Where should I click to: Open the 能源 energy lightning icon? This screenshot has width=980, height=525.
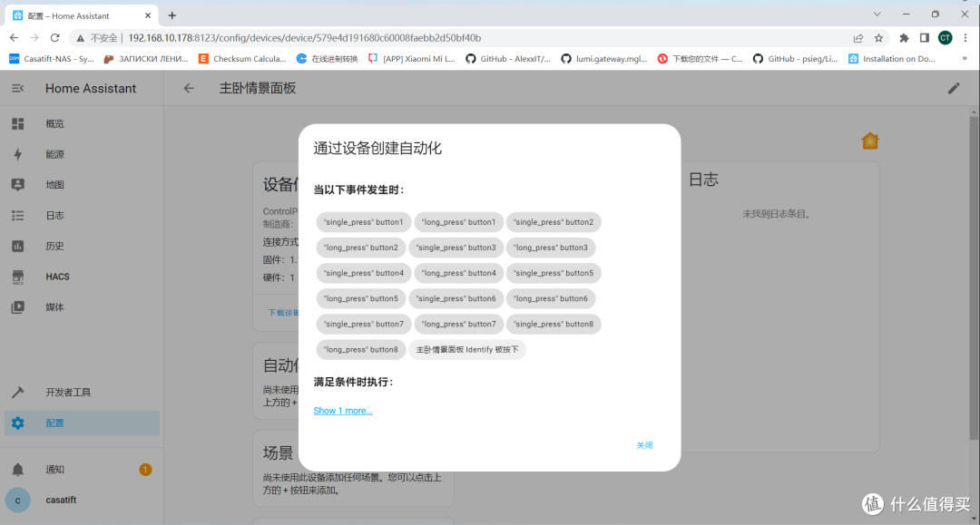click(x=17, y=154)
